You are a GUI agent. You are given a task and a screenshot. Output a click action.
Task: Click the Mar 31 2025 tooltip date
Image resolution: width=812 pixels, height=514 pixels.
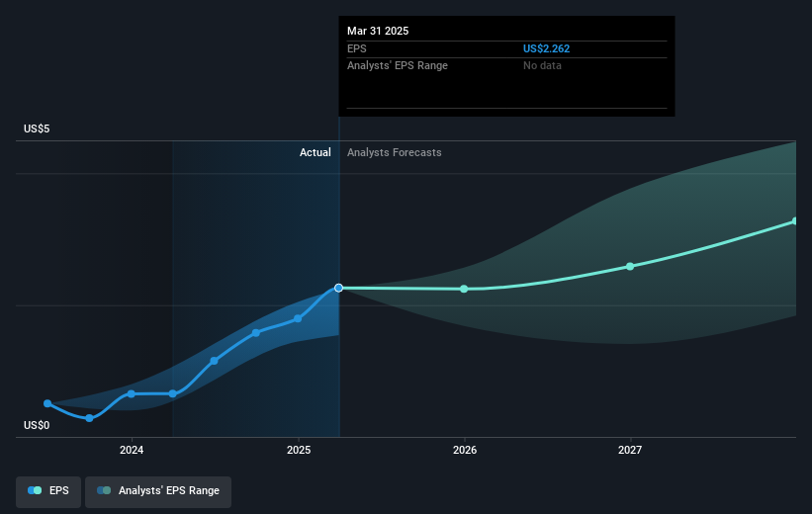click(x=378, y=31)
